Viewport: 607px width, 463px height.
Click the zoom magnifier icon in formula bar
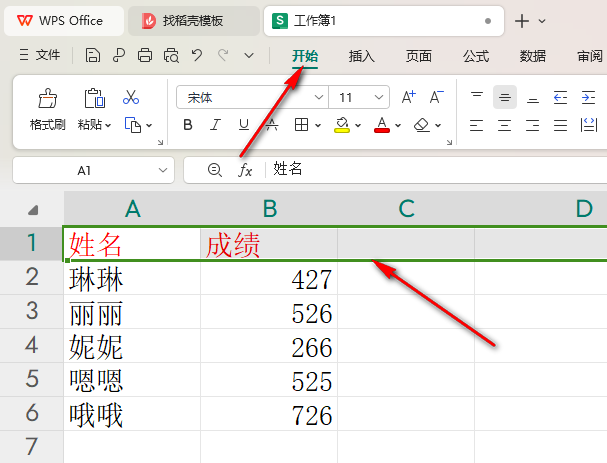(214, 170)
